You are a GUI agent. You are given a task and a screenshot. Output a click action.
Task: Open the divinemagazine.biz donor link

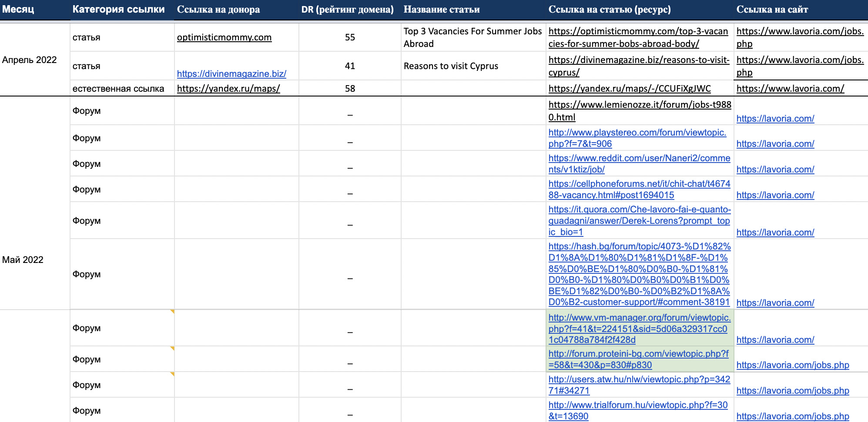[x=231, y=74]
